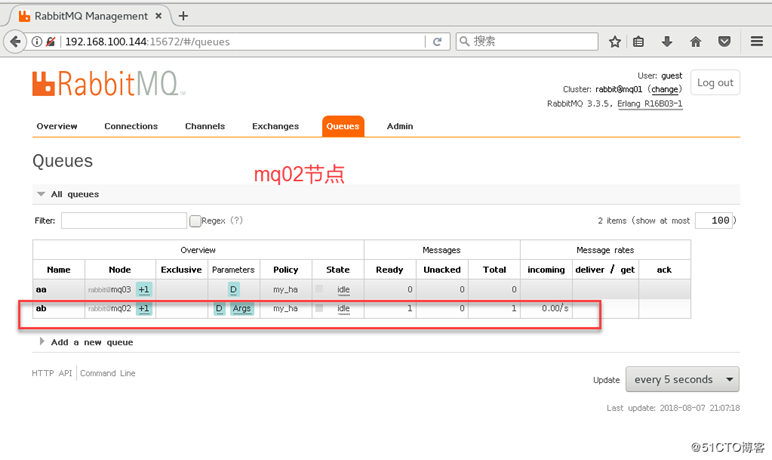
Task: Enable the Regex checkbox
Action: (x=195, y=221)
